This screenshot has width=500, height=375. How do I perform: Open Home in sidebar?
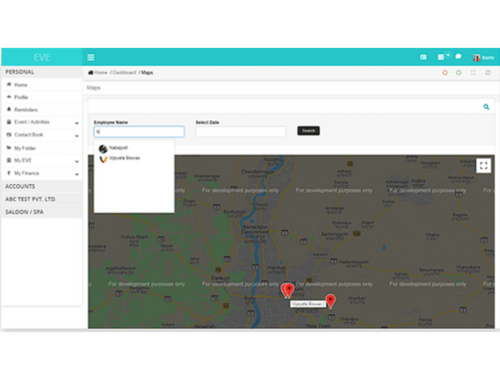click(42, 85)
